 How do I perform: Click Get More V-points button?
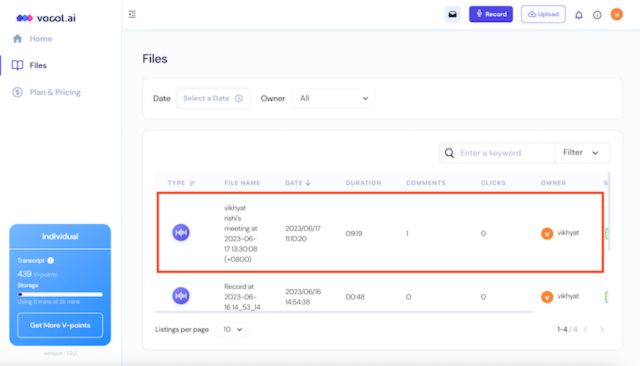coord(60,325)
